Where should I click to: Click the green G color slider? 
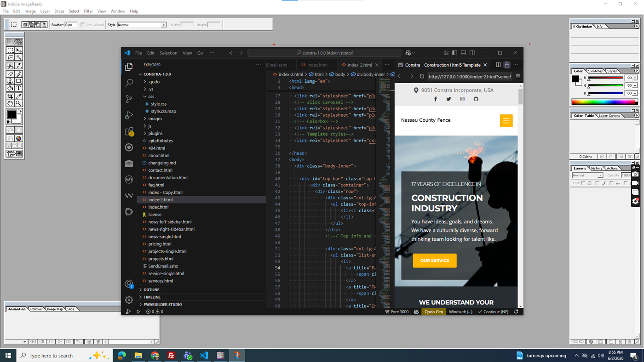(x=605, y=85)
